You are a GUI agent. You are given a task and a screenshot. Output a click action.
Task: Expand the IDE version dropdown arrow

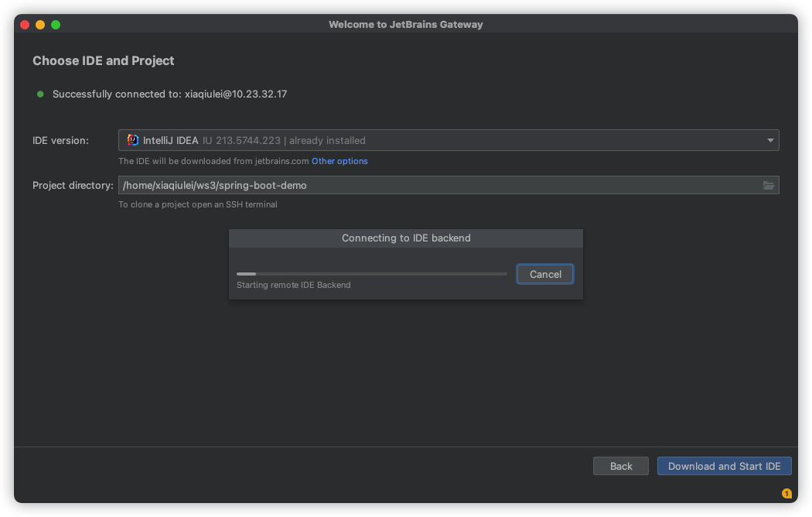770,140
